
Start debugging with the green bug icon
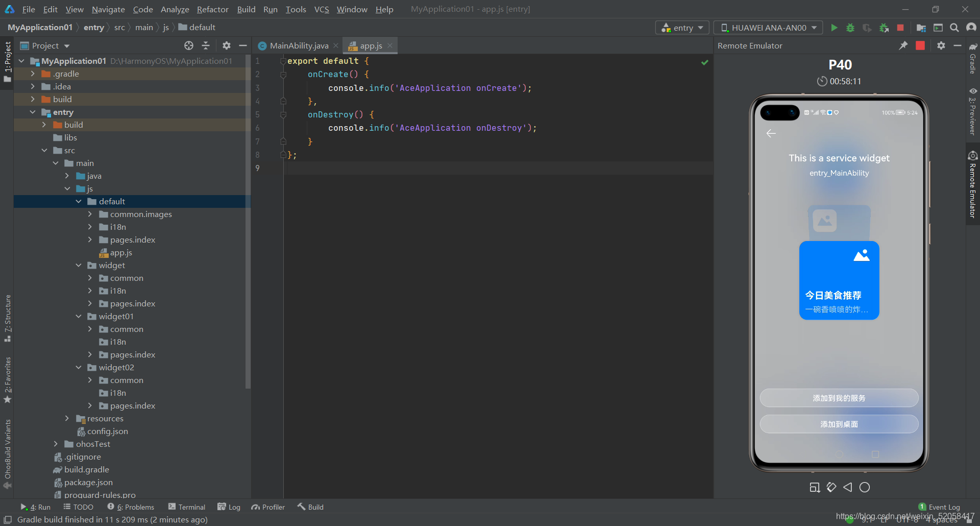coord(850,28)
